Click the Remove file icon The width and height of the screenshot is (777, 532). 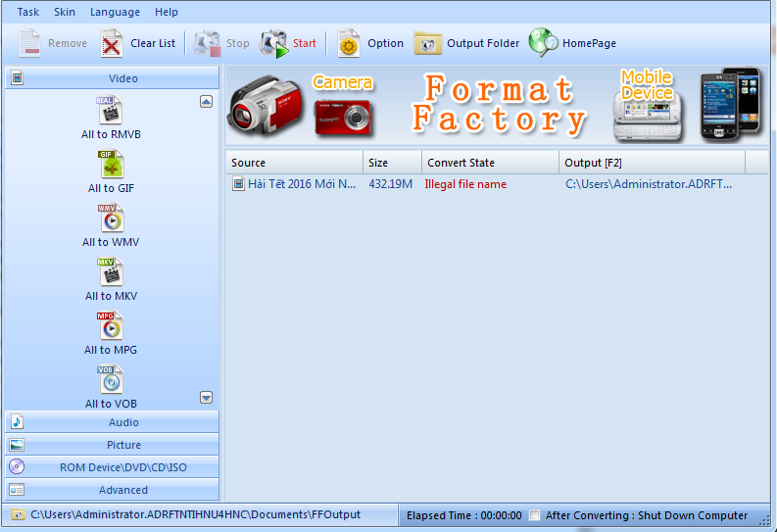29,43
